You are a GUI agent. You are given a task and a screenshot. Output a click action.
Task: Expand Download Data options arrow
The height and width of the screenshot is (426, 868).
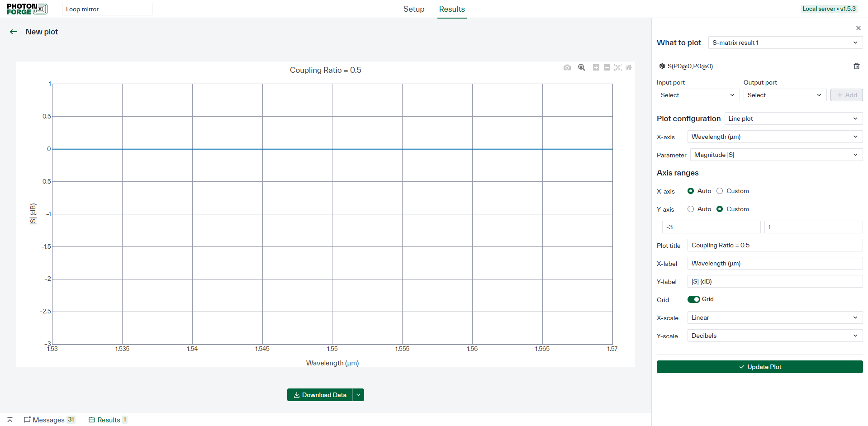tap(358, 395)
